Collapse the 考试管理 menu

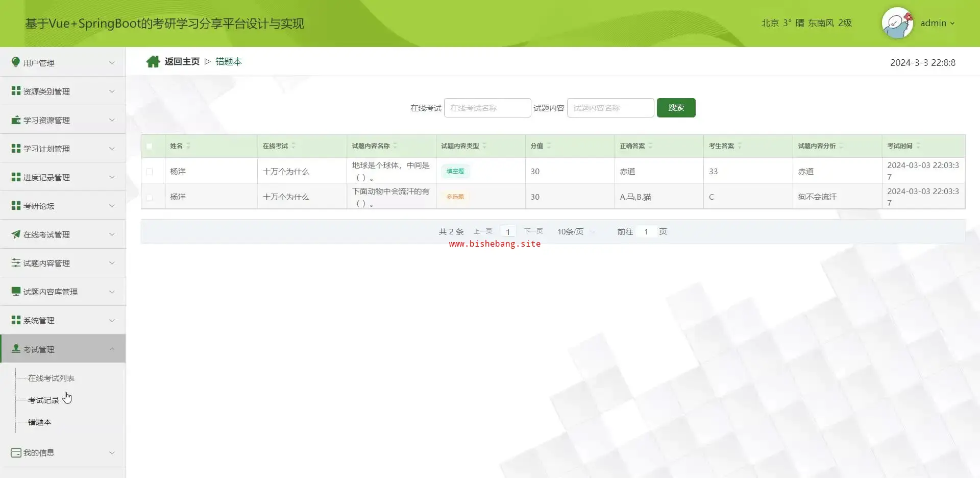(63, 349)
